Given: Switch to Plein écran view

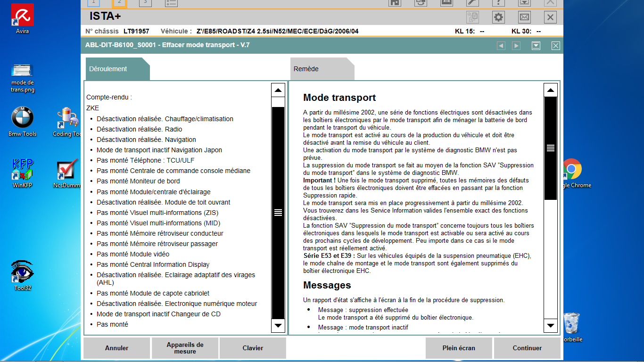Looking at the screenshot, I should pyautogui.click(x=459, y=348).
